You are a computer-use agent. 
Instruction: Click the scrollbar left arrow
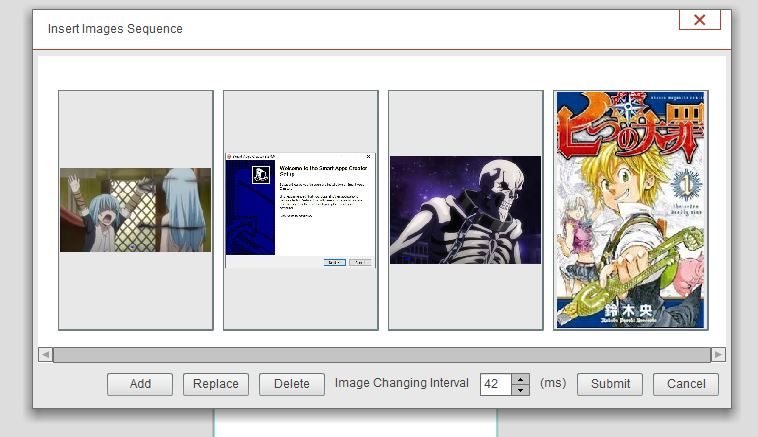tap(45, 354)
